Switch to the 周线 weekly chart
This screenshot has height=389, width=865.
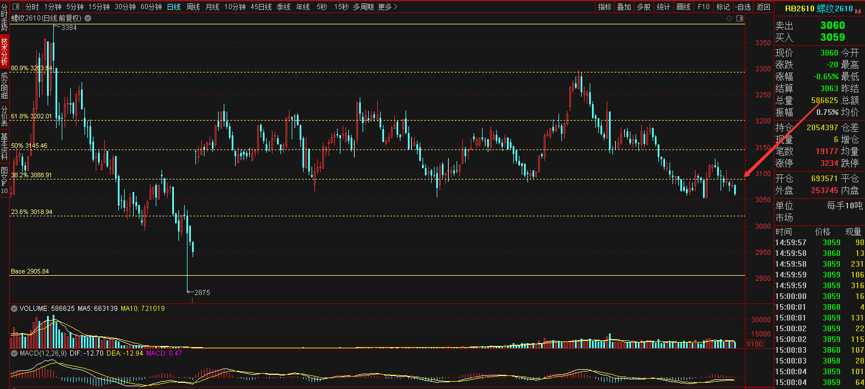[193, 7]
